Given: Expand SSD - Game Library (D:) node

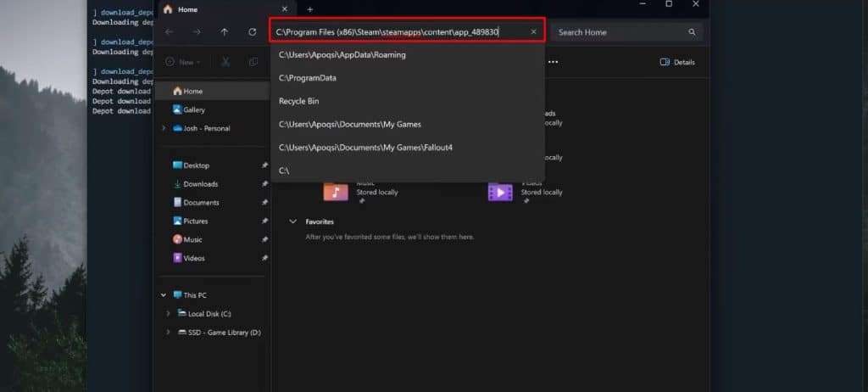Looking at the screenshot, I should click(168, 333).
